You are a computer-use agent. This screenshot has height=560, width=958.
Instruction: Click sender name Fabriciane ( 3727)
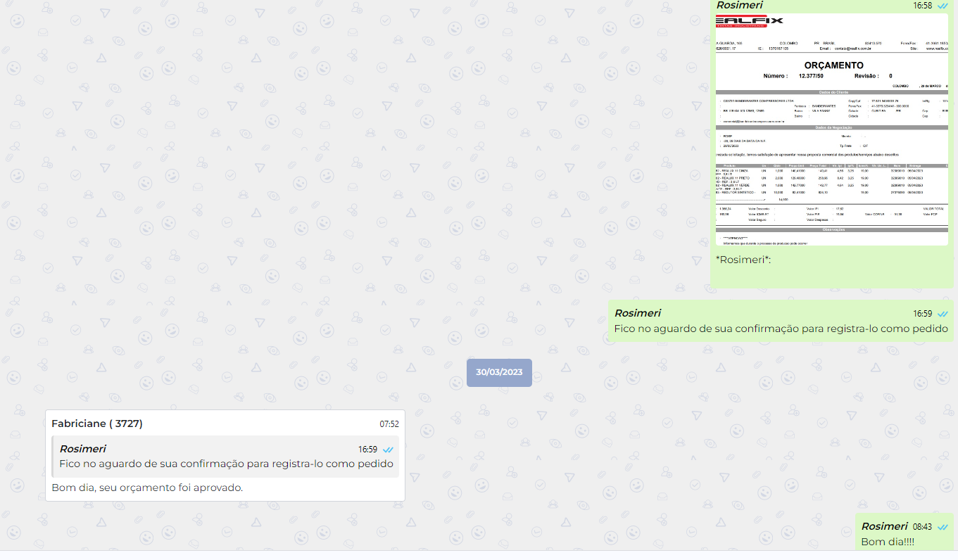click(97, 424)
